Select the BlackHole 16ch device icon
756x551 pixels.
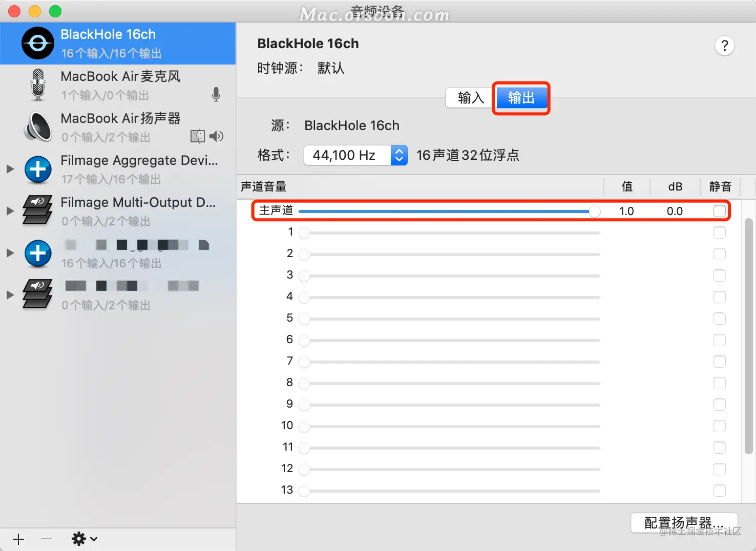click(38, 44)
